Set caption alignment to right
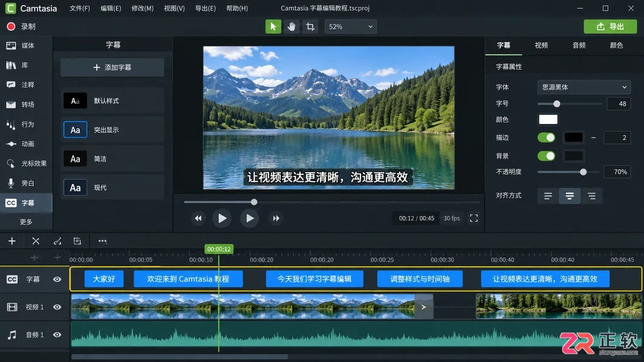This screenshot has height=362, width=644. point(591,196)
